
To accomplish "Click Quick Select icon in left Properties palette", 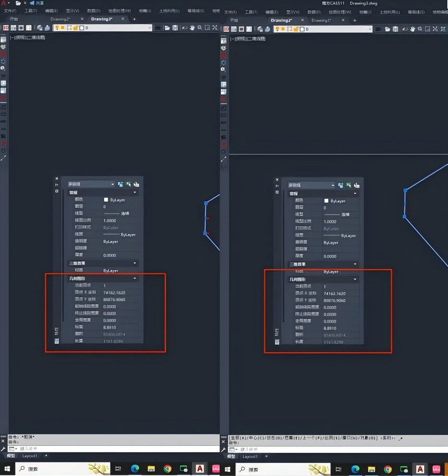I will pos(136,184).
